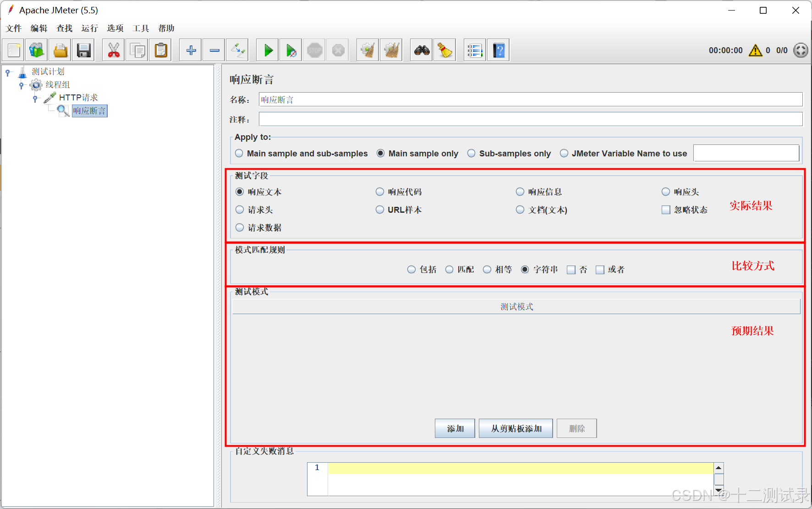Image resolution: width=812 pixels, height=509 pixels.
Task: Click the thread status circle icon
Action: tap(801, 50)
